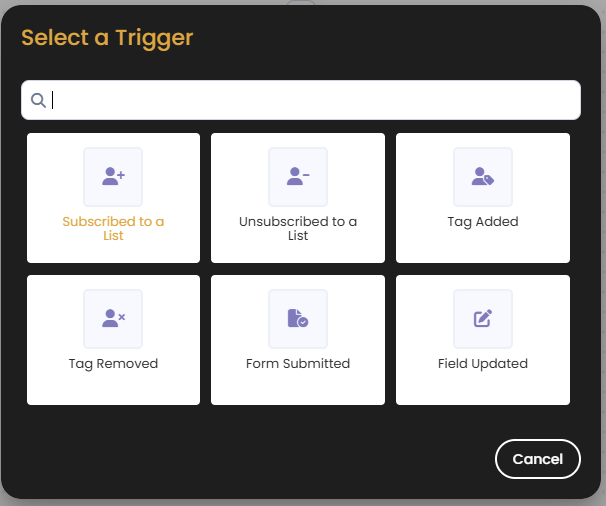The image size is (606, 506).
Task: Click the person-plus Subscribed to a List icon
Action: coord(113,177)
